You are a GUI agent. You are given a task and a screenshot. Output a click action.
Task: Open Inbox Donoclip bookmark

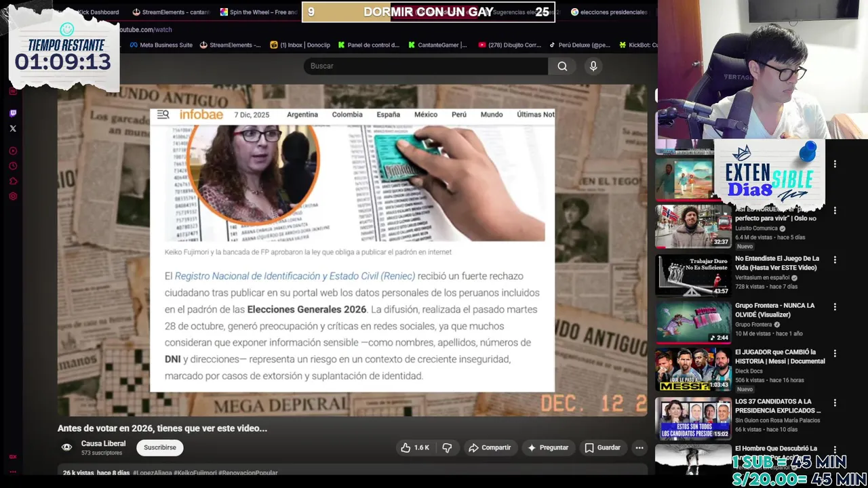(x=300, y=45)
